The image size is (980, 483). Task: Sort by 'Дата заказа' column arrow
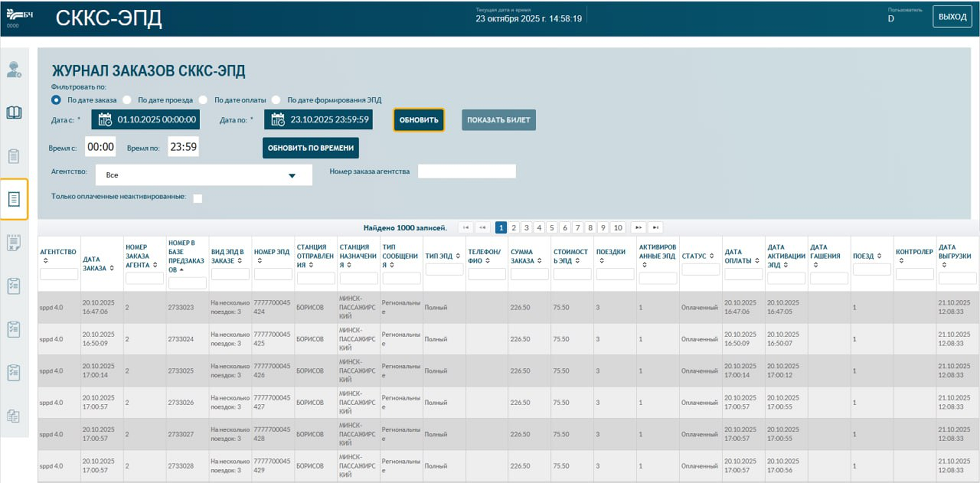click(112, 268)
